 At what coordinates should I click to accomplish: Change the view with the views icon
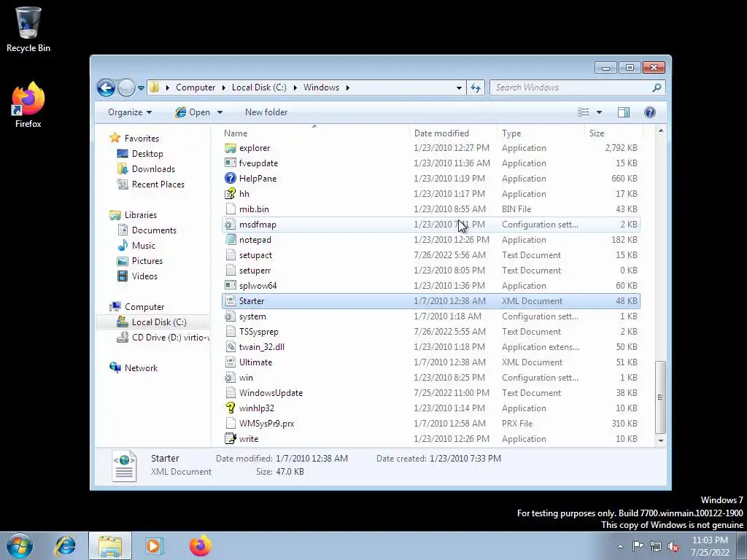(583, 112)
